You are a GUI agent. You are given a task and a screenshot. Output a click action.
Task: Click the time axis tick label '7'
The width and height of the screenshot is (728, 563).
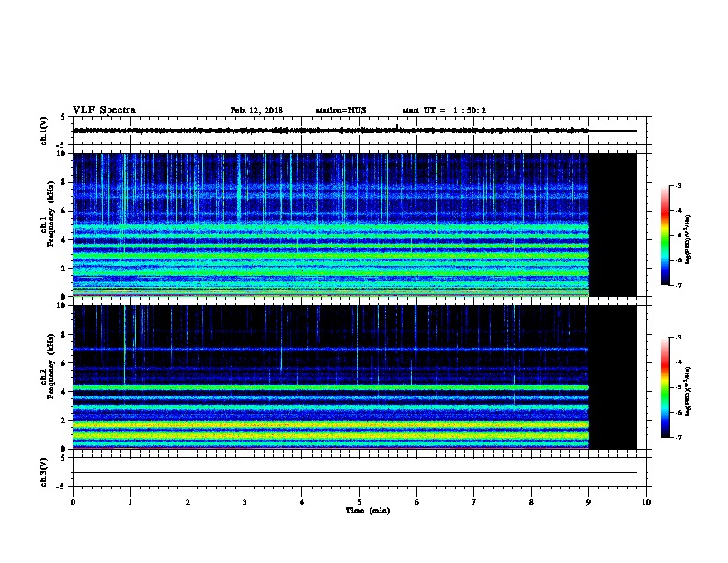click(474, 502)
